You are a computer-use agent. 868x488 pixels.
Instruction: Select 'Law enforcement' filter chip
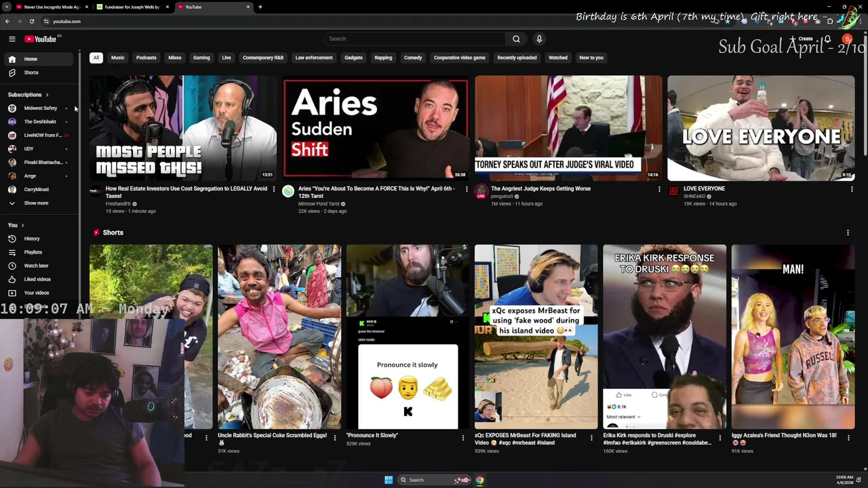[x=314, y=58]
